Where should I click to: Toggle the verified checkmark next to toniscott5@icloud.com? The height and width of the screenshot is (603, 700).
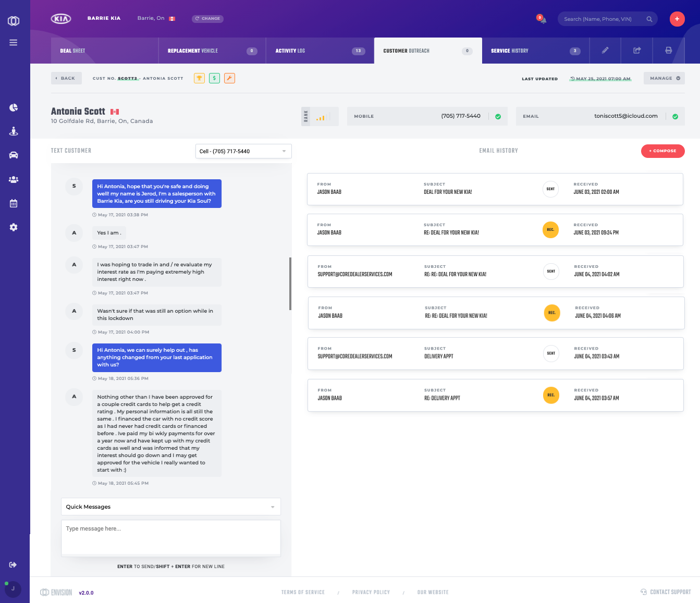(676, 116)
